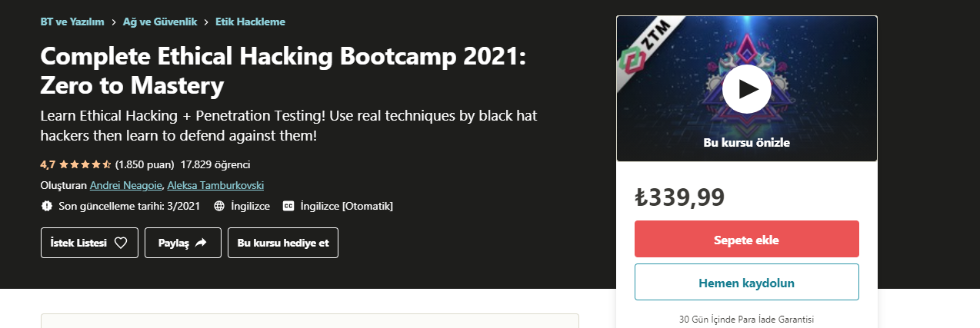The image size is (980, 328).
Task: Click the heart icon in İstek Listesi
Action: click(120, 243)
